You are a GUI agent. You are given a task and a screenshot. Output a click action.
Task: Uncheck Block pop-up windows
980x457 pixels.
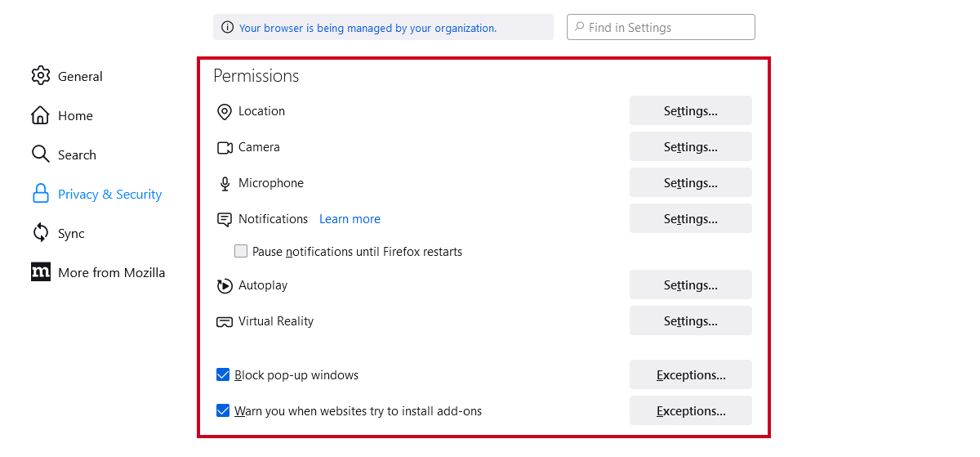223,375
